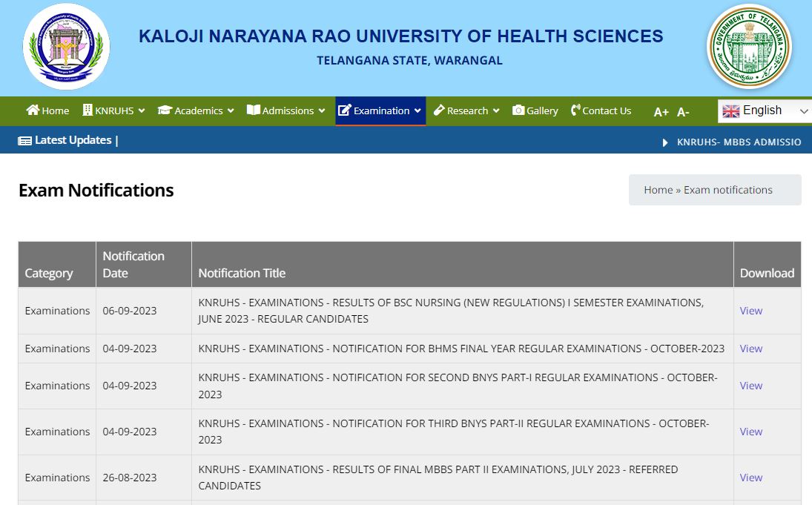Expand the Academics dropdown menu

click(229, 110)
